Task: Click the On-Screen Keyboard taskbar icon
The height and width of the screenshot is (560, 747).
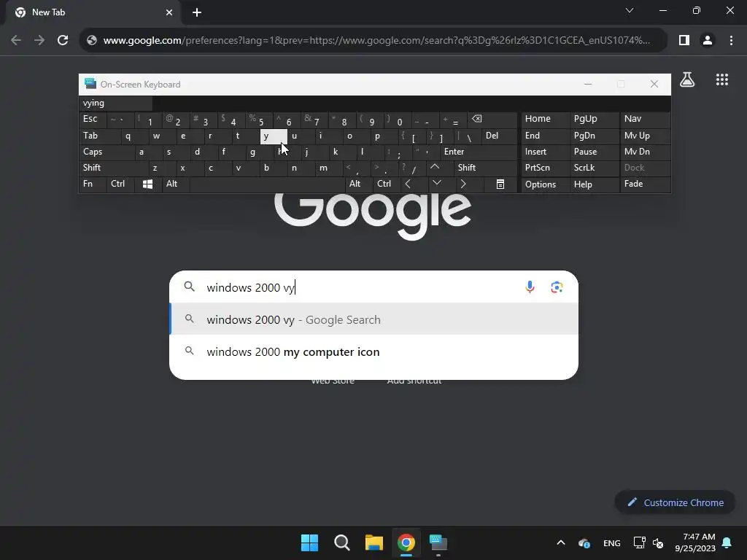Action: coord(438,542)
